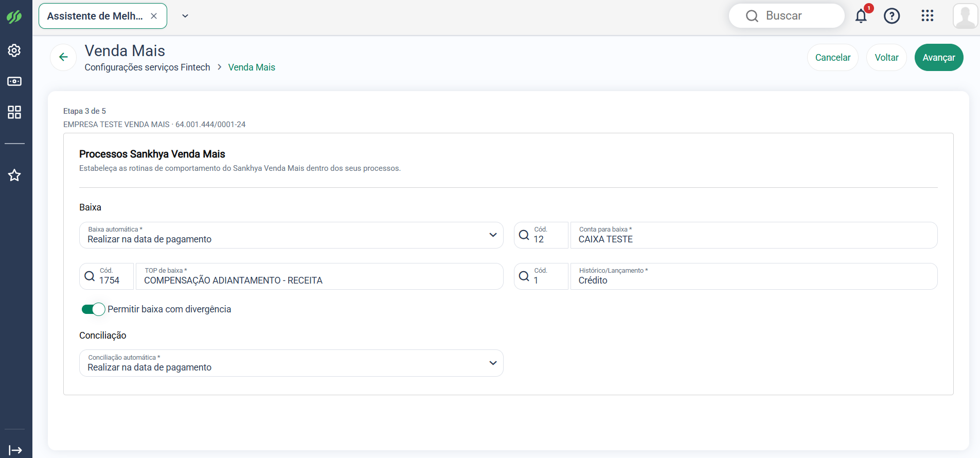Click the Avançar button
Viewport: 980px width, 458px height.
[939, 58]
